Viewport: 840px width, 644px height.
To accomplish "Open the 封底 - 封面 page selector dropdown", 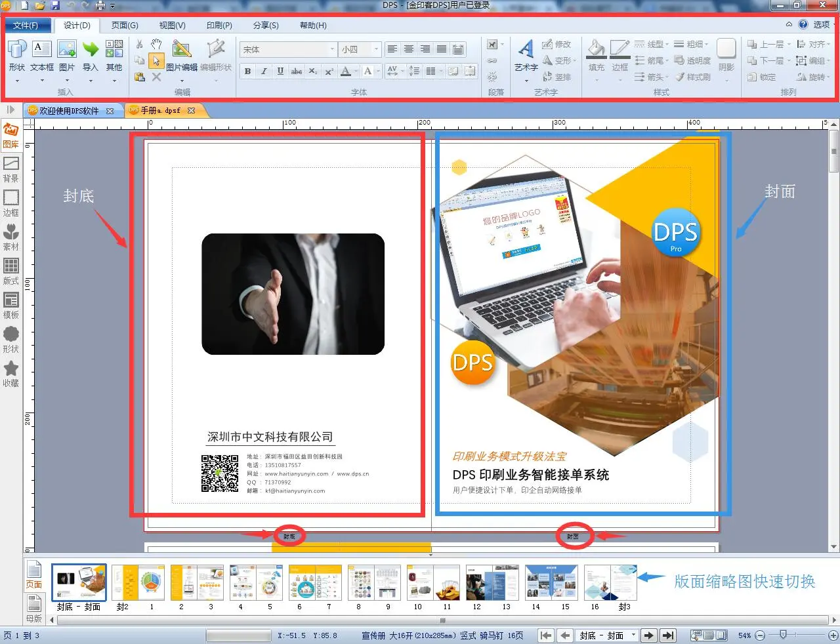I will (x=633, y=635).
